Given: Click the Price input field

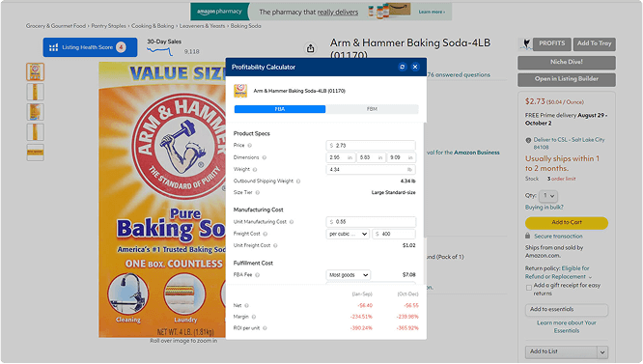Looking at the screenshot, I should (x=371, y=146).
